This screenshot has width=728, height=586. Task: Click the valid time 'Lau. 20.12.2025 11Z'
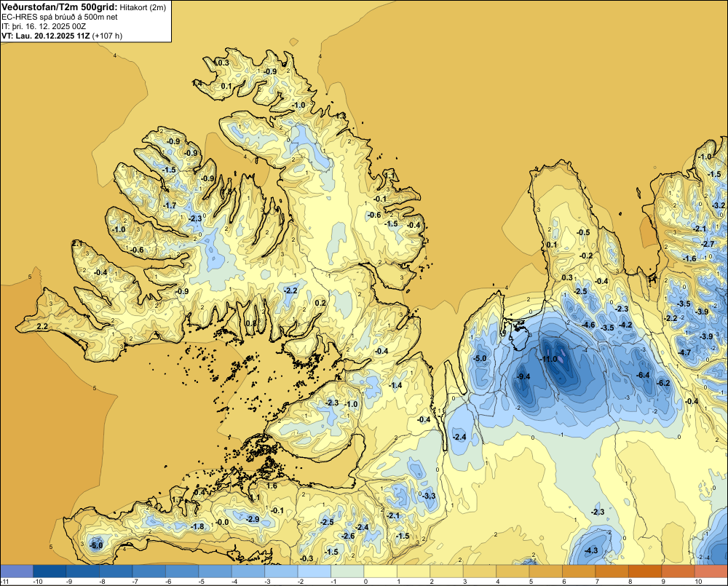[52, 36]
